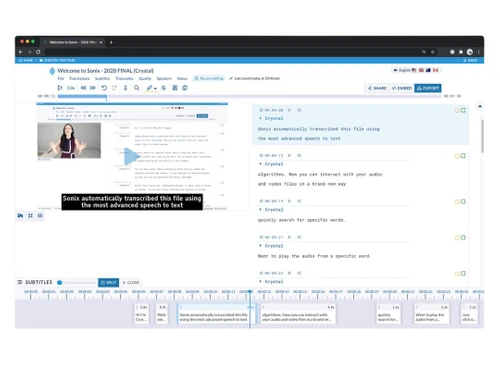500x375 pixels.
Task: Click the browser reload button
Action: pyautogui.click(x=38, y=52)
